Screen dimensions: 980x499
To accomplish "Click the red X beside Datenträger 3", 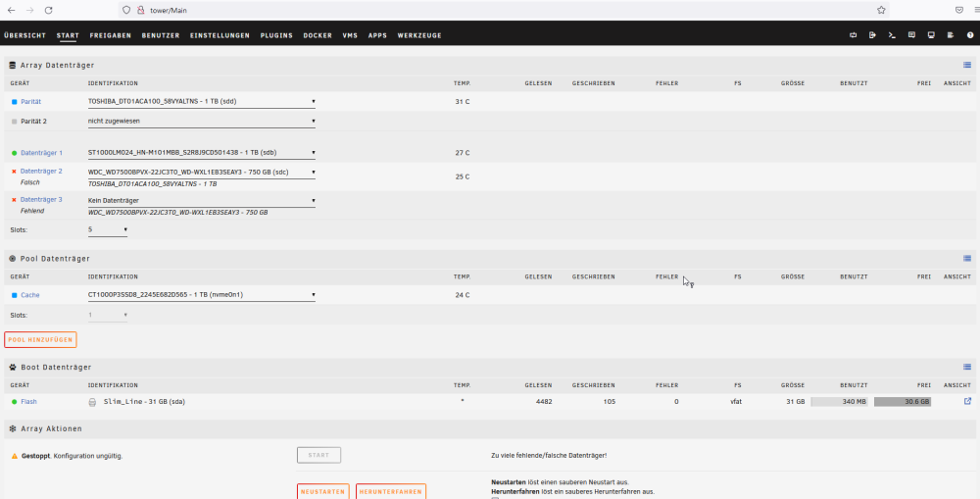I will [x=14, y=200].
